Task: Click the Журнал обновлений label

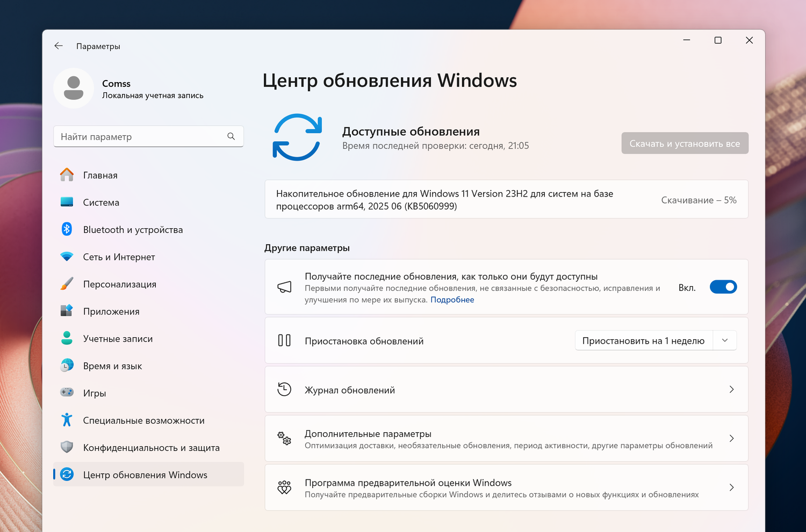Action: pos(350,390)
